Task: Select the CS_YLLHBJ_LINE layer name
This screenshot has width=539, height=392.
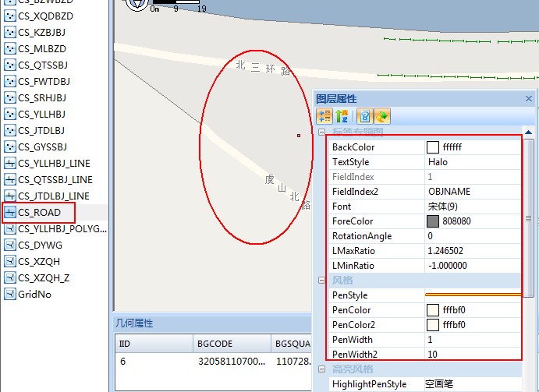Action: (x=54, y=163)
